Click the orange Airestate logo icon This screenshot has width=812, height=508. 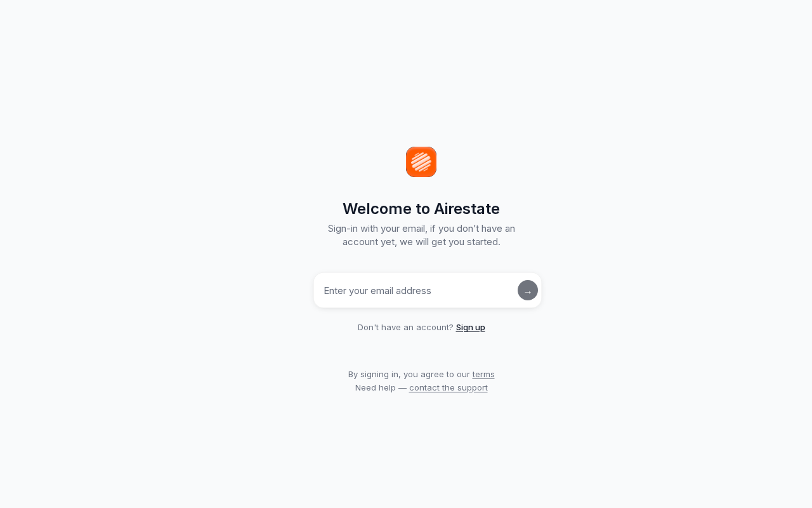click(x=421, y=162)
